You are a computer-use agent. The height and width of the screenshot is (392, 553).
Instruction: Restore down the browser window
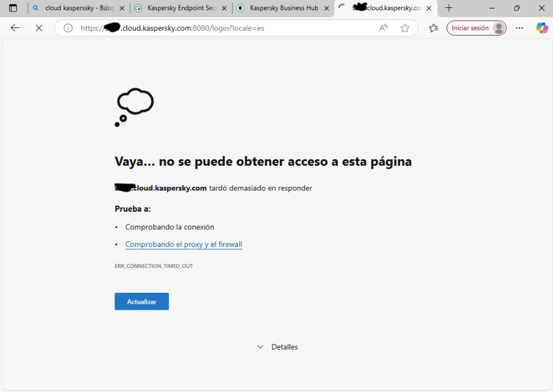click(x=517, y=8)
